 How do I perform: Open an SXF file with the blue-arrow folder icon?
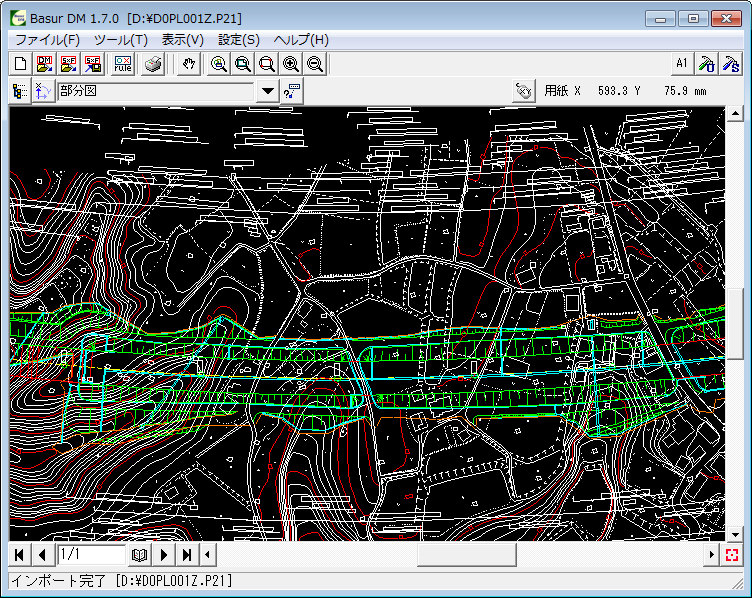(x=69, y=64)
